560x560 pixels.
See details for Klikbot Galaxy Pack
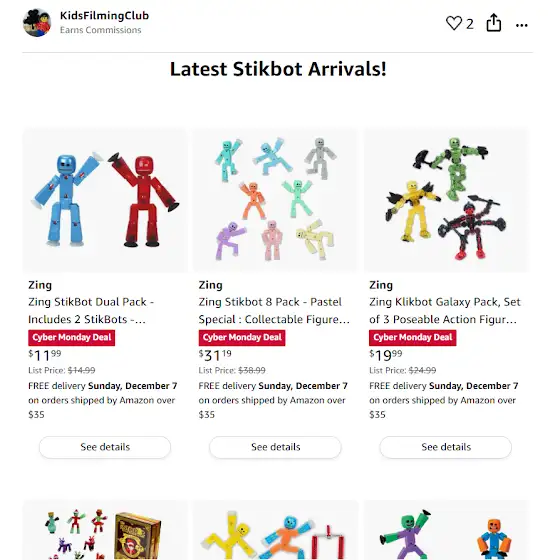pyautogui.click(x=446, y=447)
